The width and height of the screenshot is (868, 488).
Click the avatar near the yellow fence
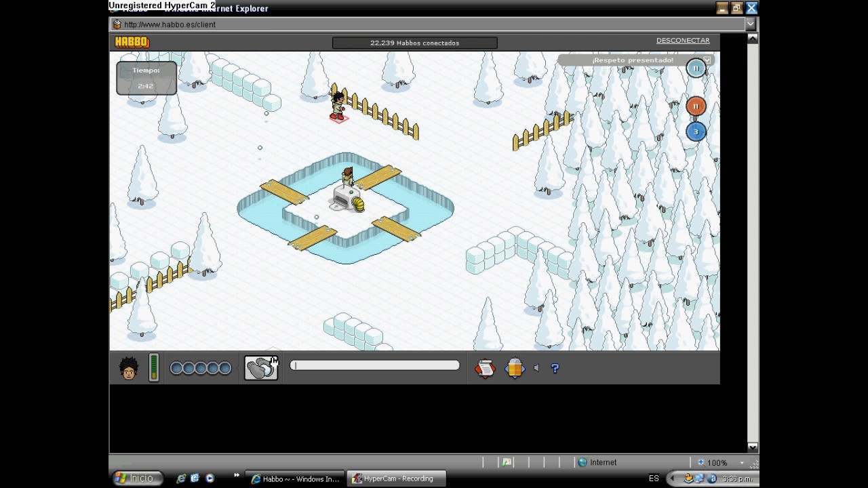(x=338, y=106)
